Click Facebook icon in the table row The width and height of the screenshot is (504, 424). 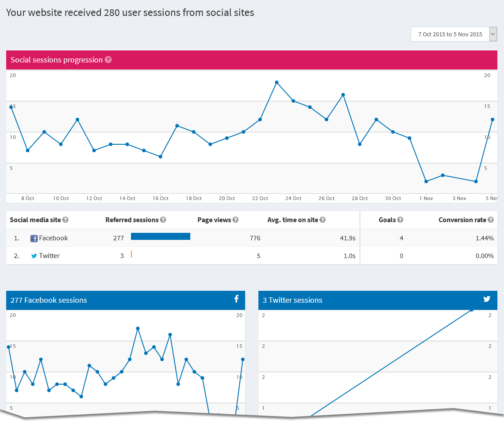tap(34, 239)
